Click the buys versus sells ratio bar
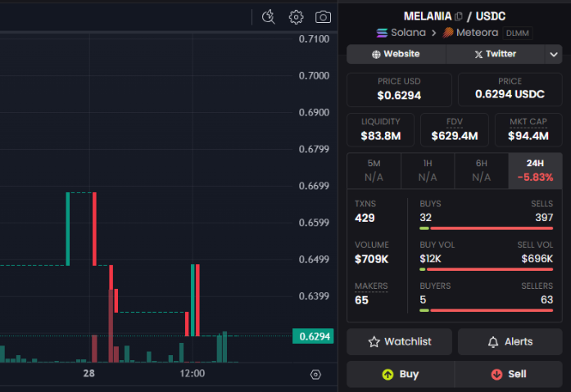This screenshot has height=392, width=571. (x=486, y=228)
